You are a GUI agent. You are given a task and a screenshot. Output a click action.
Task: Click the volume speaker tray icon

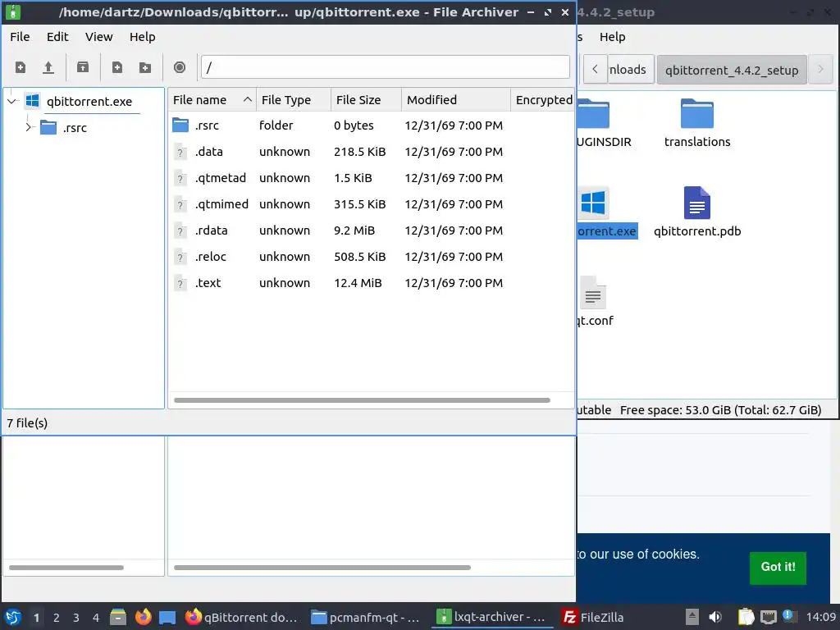715,617
